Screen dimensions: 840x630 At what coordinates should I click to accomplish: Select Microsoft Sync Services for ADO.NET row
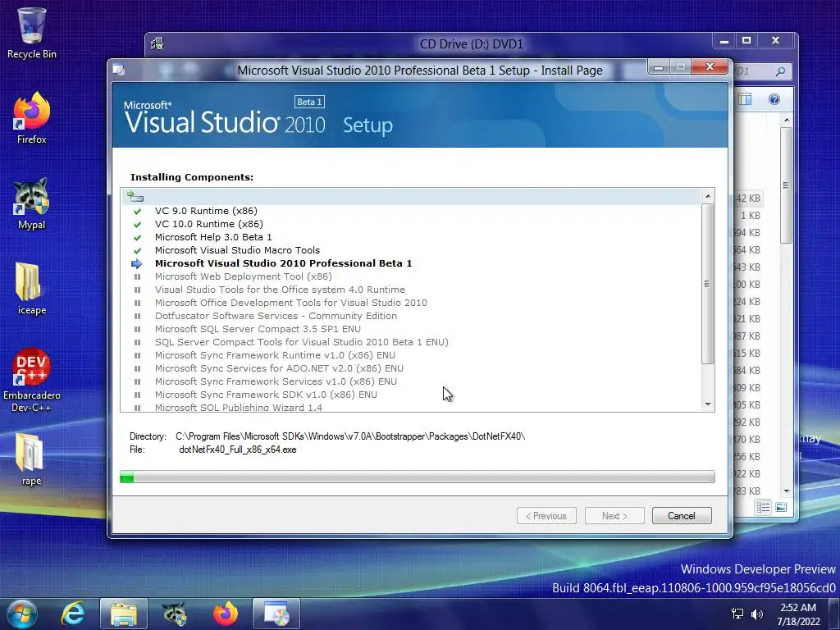411,368
